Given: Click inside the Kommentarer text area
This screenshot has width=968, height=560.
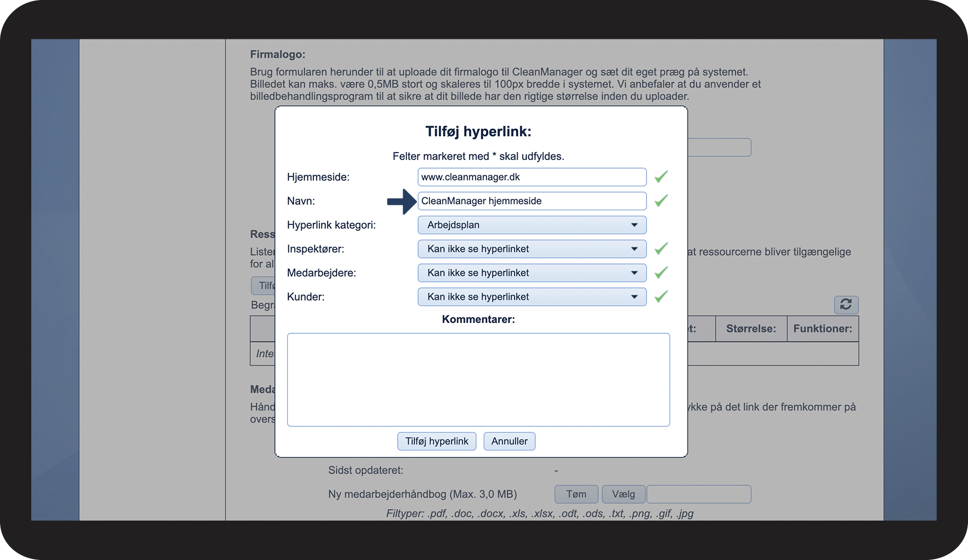Looking at the screenshot, I should coord(478,380).
